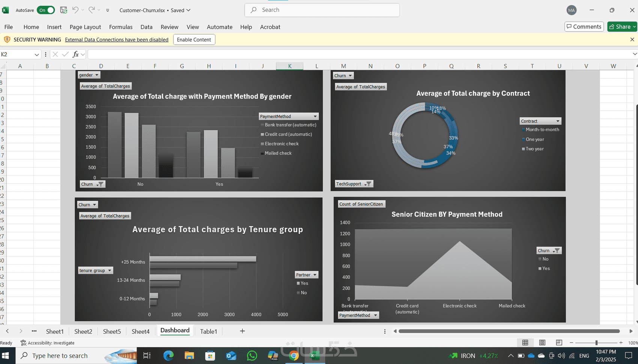Click Enable Content button
Image resolution: width=638 pixels, height=364 pixels.
(194, 39)
